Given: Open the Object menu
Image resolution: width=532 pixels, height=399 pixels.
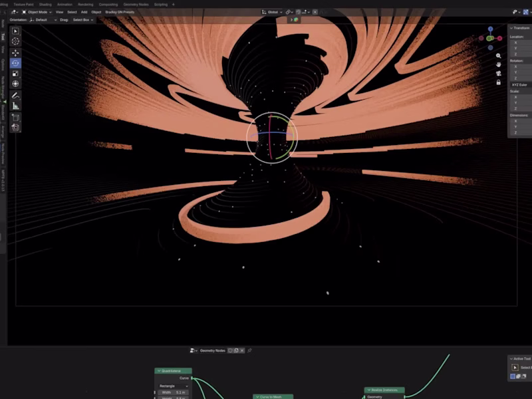Looking at the screenshot, I should [x=96, y=12].
